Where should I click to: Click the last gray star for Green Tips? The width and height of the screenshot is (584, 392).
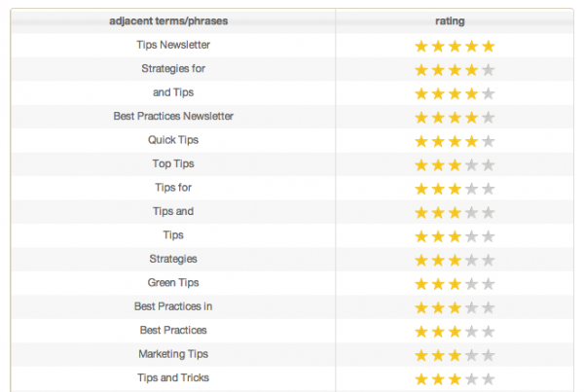(x=488, y=284)
